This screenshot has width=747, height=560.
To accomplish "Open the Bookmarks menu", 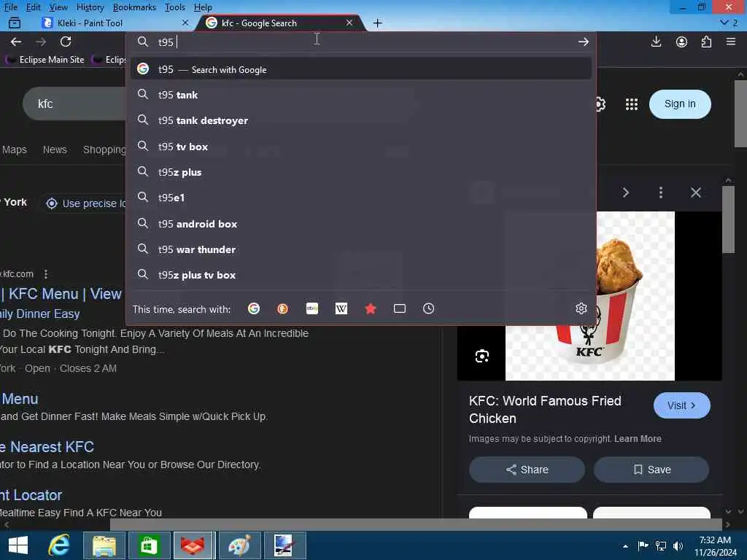I will 134,7.
